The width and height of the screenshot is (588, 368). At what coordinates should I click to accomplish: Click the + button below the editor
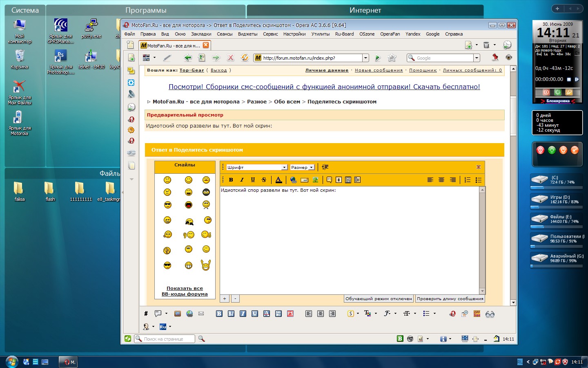click(x=225, y=298)
